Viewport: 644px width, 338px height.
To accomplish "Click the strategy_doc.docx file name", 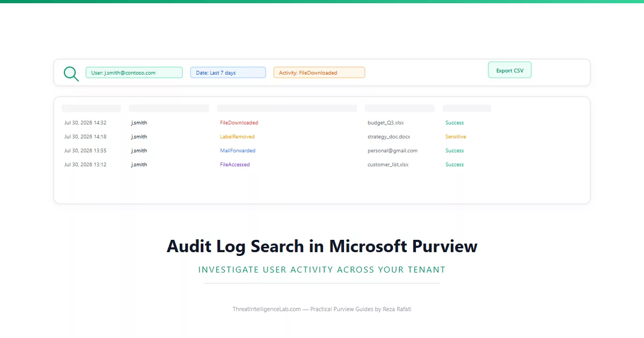I will (389, 137).
